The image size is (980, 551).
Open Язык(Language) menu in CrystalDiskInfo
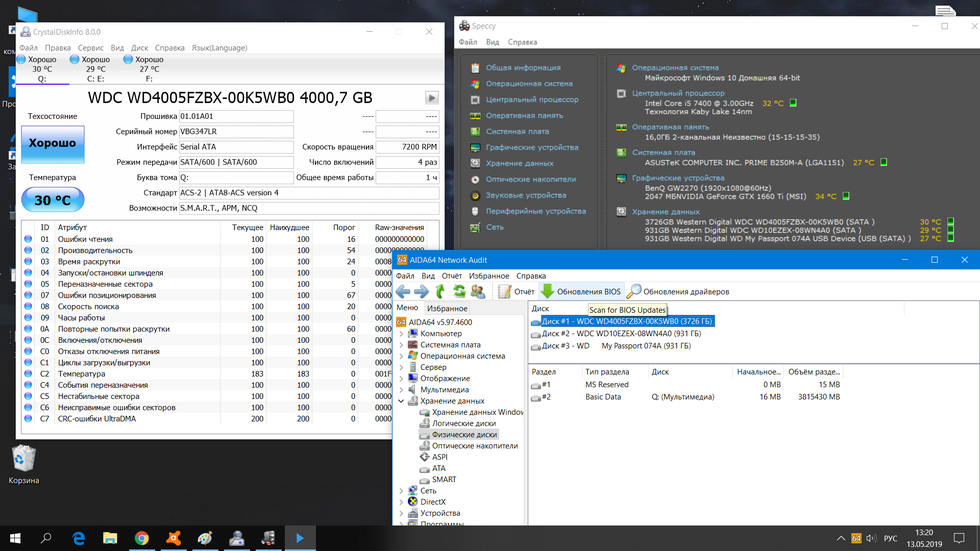pyautogui.click(x=219, y=47)
